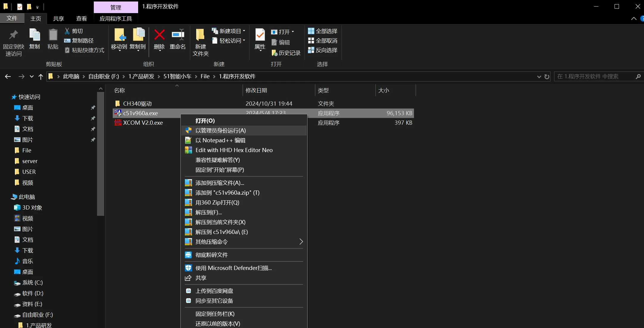644x328 pixels.
Task: Expand the New Item dropdown
Action: point(244,31)
